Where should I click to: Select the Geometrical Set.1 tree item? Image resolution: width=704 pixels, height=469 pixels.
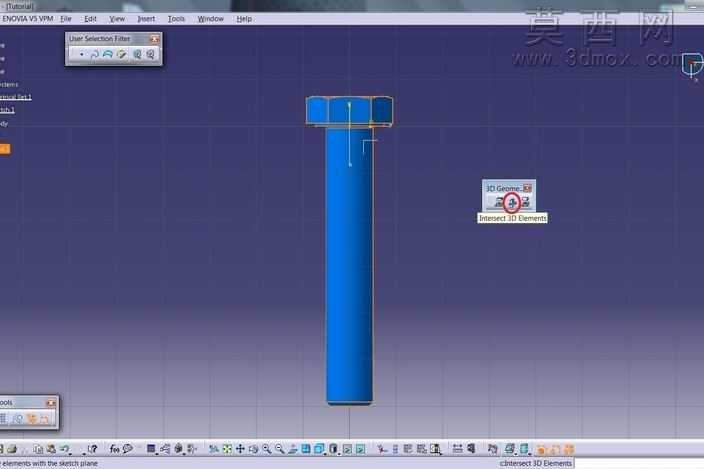[16, 97]
